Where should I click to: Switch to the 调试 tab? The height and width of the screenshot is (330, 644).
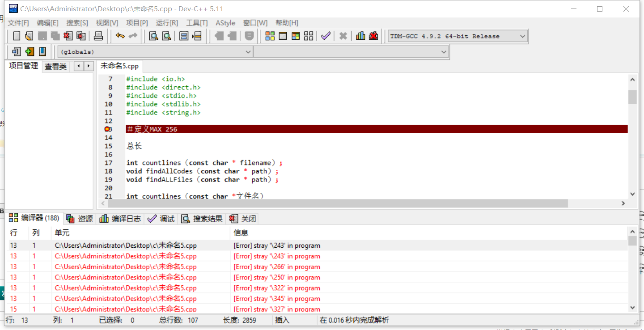[x=161, y=219]
